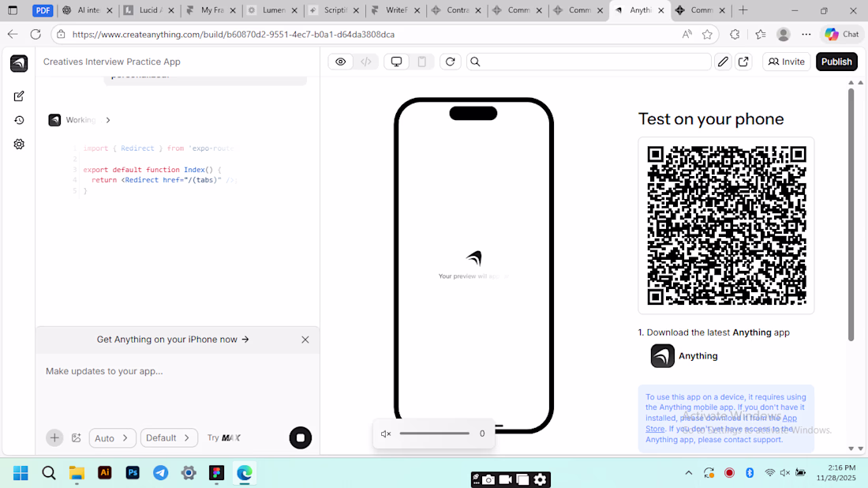Switch to the Lumen browser tab
Image resolution: width=868 pixels, height=488 pixels.
(271, 10)
